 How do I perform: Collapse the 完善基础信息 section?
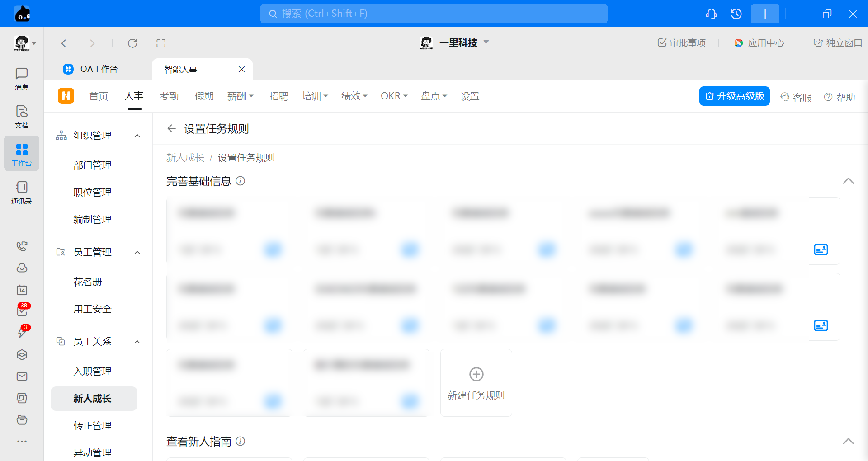click(x=848, y=181)
